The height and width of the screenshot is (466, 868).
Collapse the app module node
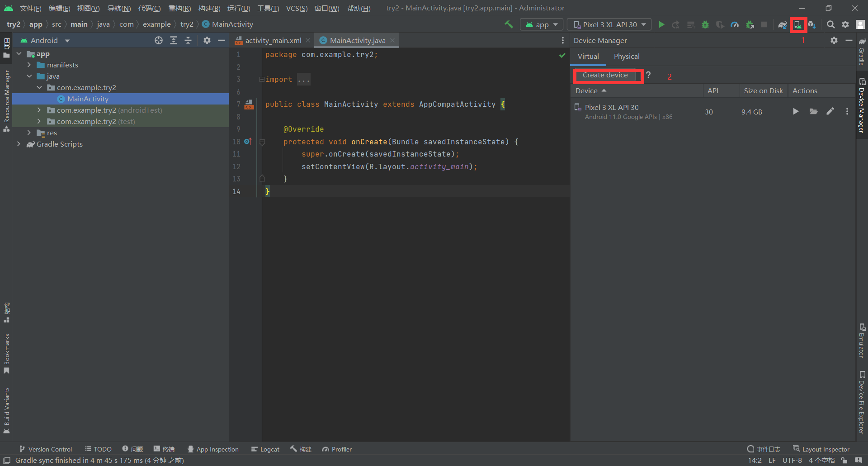point(19,54)
